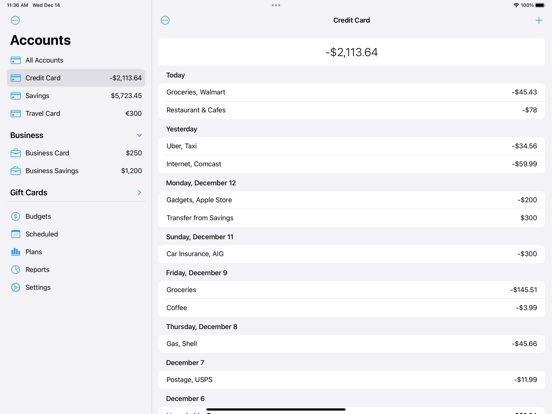
Task: Select the Business Card account
Action: 76,153
